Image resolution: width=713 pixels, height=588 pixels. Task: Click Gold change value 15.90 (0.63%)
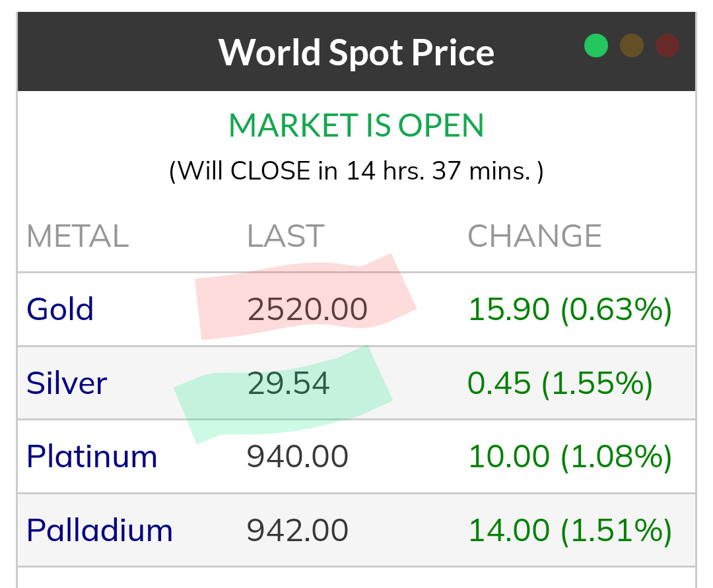(570, 309)
